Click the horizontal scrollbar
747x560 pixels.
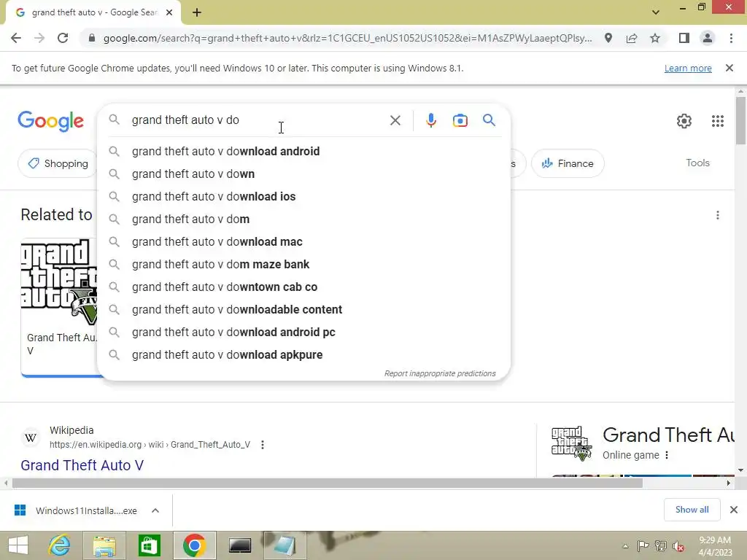[327, 483]
